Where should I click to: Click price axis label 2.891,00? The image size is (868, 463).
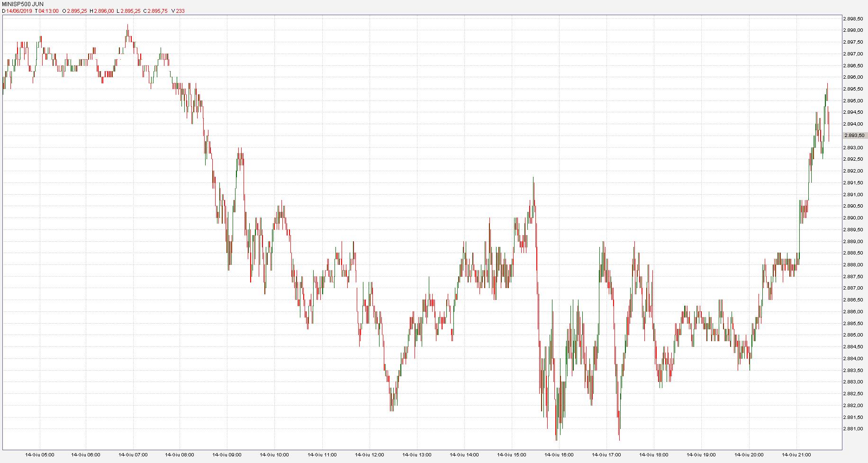(x=853, y=194)
